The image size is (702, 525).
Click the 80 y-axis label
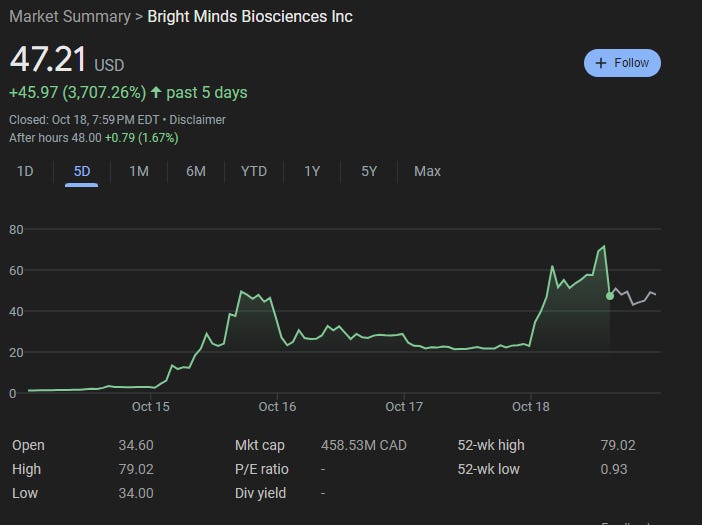point(16,230)
